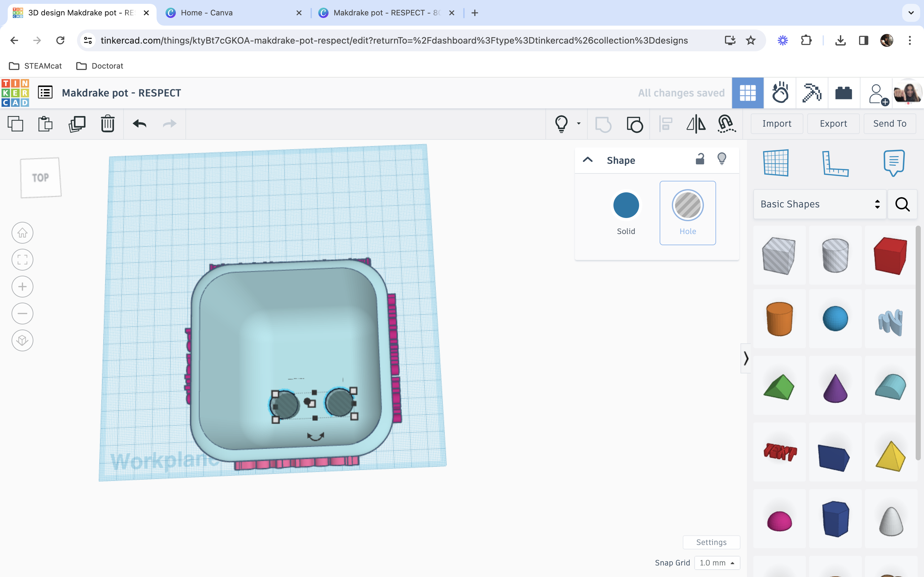The width and height of the screenshot is (924, 577).
Task: Expand the Snap Grid stepper
Action: pyautogui.click(x=732, y=563)
